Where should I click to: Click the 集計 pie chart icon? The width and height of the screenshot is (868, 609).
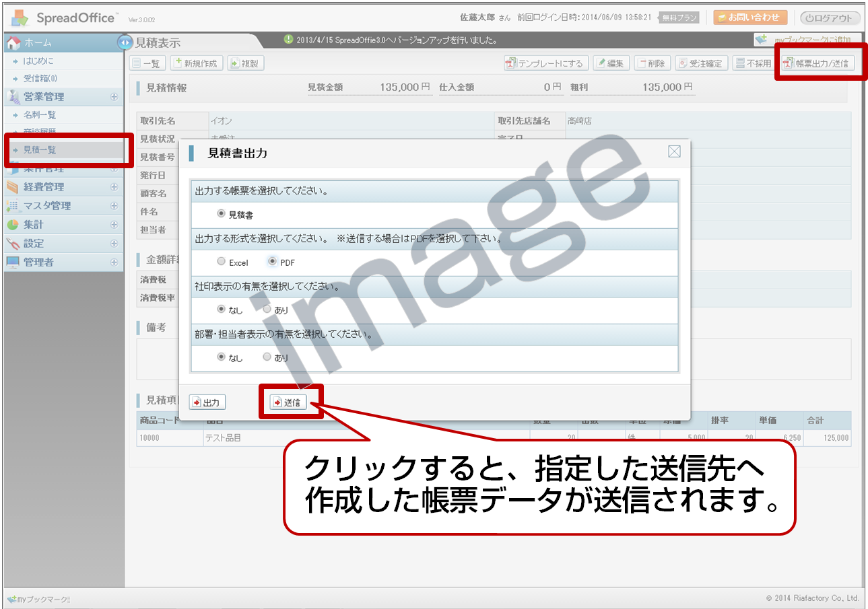pos(13,225)
